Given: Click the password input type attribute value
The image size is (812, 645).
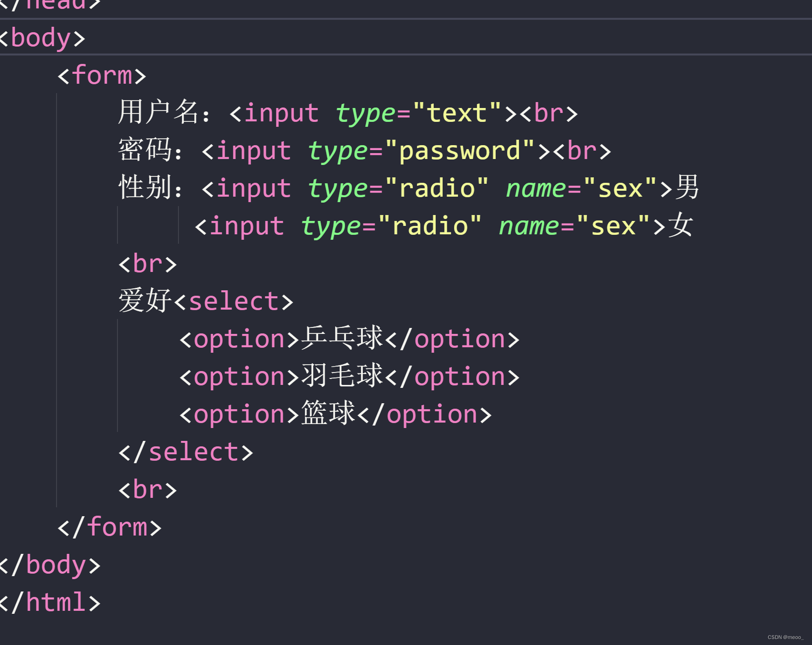Looking at the screenshot, I should (x=461, y=150).
